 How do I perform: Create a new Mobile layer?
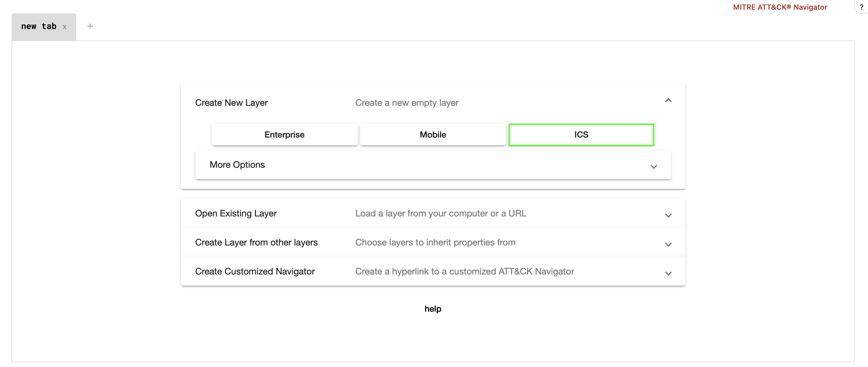click(433, 135)
